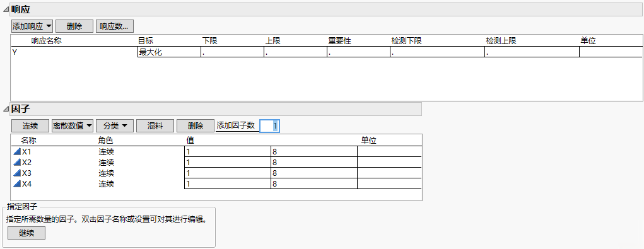Click the 连续 role for X3
The image size is (644, 249).
click(x=107, y=173)
